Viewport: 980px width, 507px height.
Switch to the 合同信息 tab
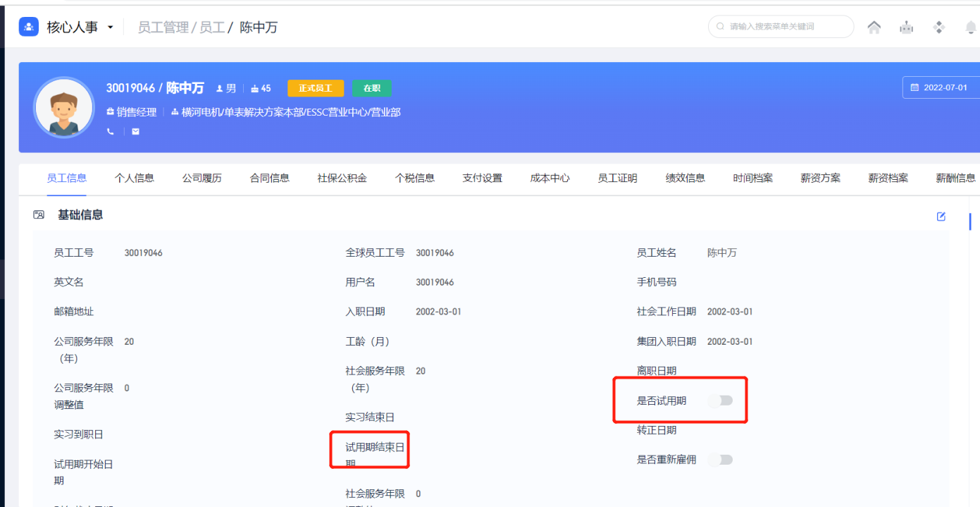[x=269, y=178]
